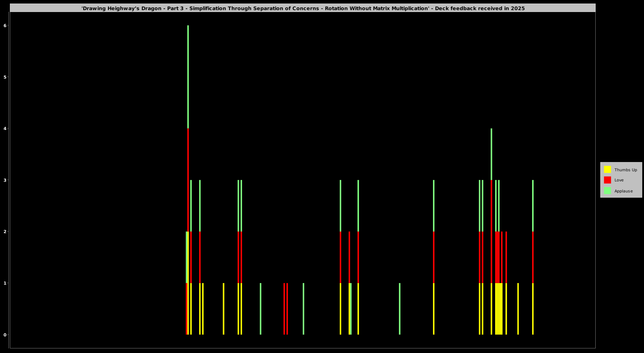
Task: Click the green segment of the rightmost bar
Action: 533,205
